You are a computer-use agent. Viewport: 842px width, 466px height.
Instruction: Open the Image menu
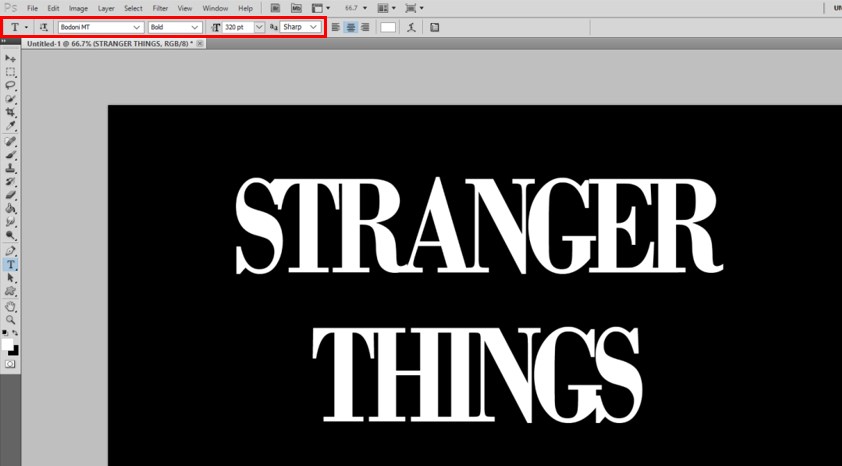coord(78,9)
